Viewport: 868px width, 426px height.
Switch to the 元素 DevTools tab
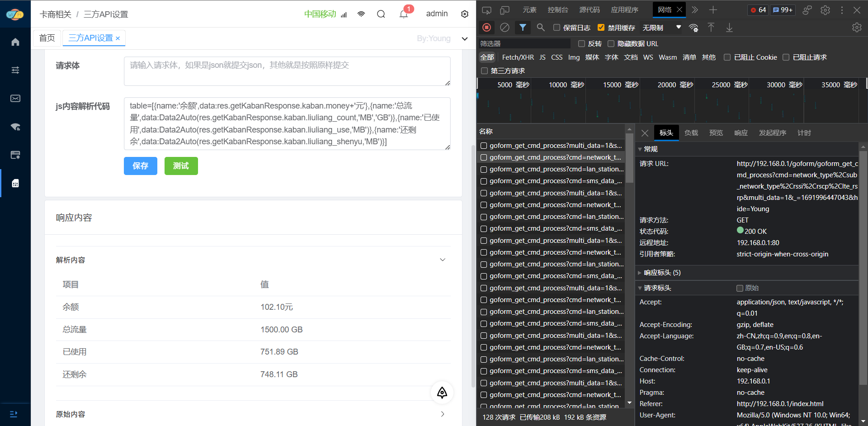529,10
